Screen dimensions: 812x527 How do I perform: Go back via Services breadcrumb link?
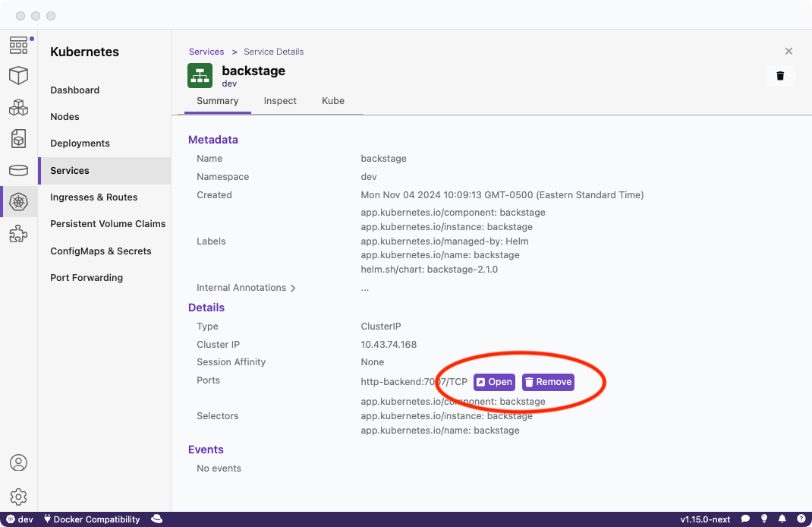click(x=206, y=52)
